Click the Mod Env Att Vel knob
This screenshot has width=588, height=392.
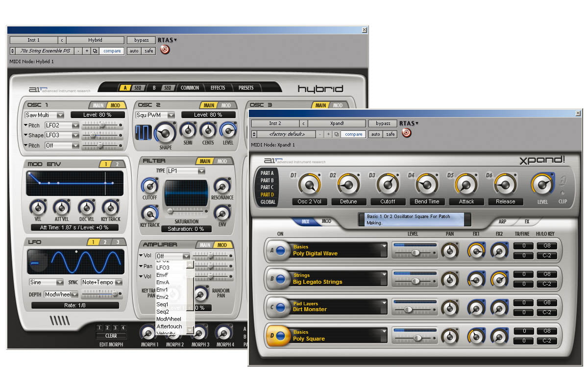(x=62, y=207)
